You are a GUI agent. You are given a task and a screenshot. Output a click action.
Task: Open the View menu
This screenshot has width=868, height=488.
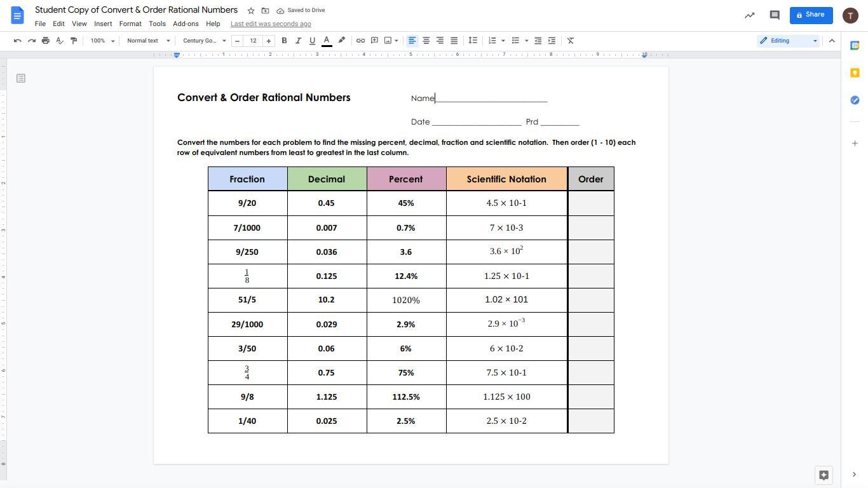[79, 24]
